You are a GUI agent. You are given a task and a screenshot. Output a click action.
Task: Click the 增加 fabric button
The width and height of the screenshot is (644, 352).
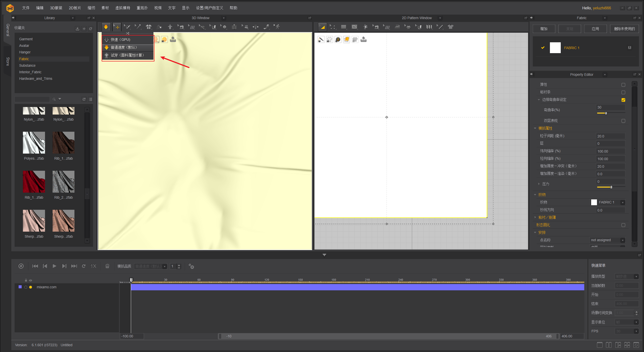(544, 29)
